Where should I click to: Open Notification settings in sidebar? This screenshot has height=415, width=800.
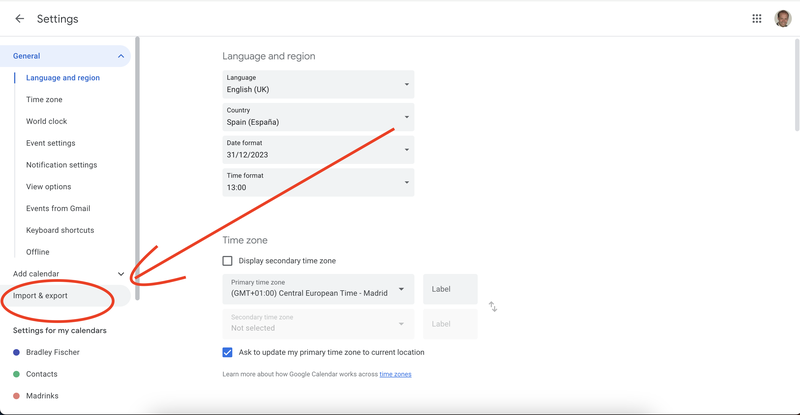tap(61, 165)
